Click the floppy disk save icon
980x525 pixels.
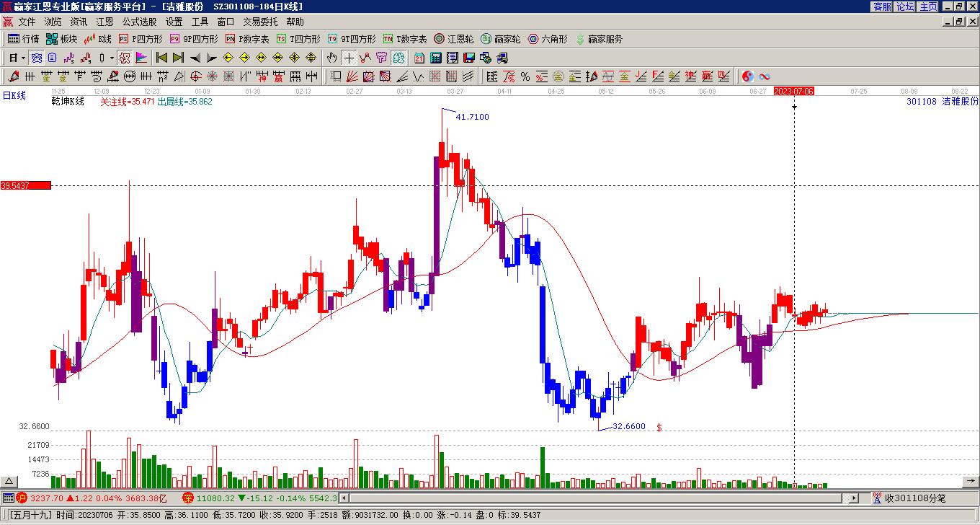[469, 58]
